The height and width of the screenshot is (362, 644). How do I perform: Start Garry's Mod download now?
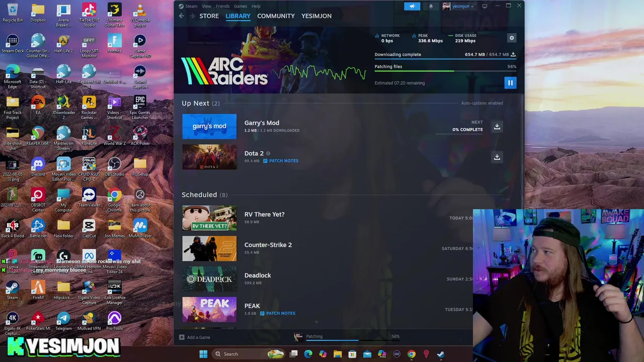pyautogui.click(x=497, y=126)
